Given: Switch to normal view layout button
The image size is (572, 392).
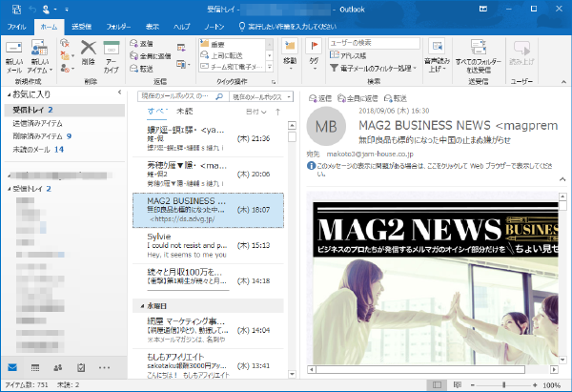Looking at the screenshot, I should pyautogui.click(x=437, y=384).
